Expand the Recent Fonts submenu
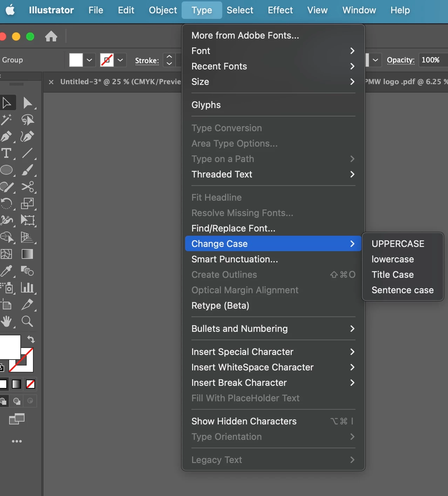The width and height of the screenshot is (448, 496). (x=273, y=66)
